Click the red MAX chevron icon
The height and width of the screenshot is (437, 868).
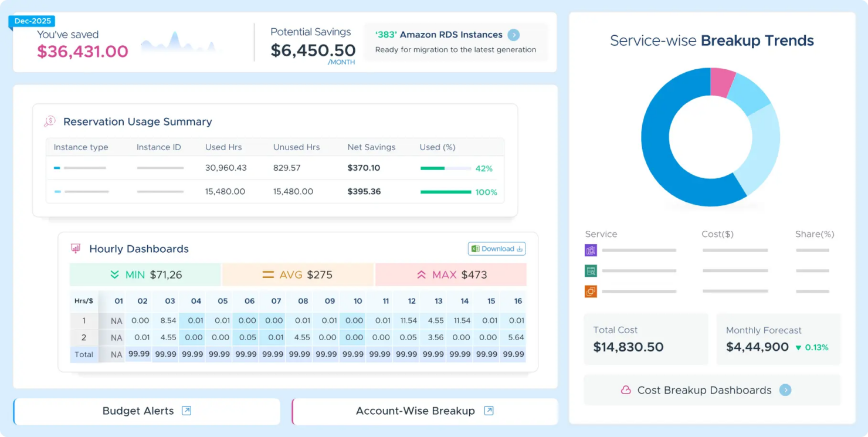(x=422, y=275)
